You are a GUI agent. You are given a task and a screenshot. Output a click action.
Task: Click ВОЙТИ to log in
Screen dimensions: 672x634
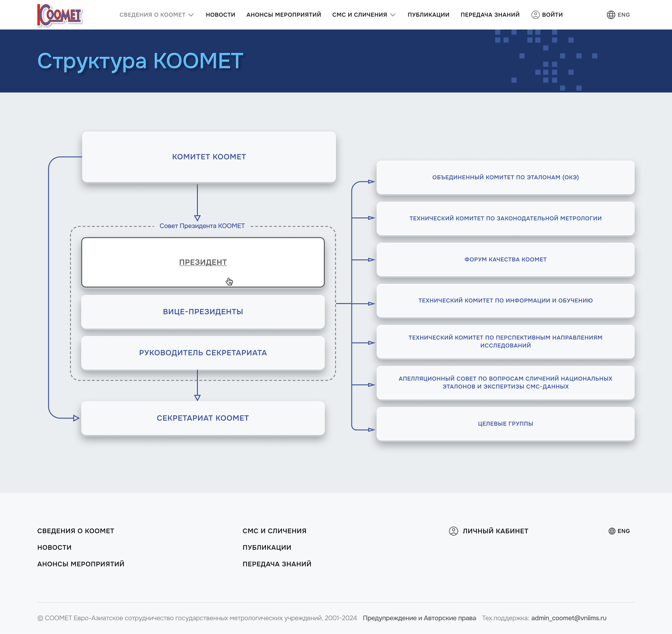coord(552,14)
